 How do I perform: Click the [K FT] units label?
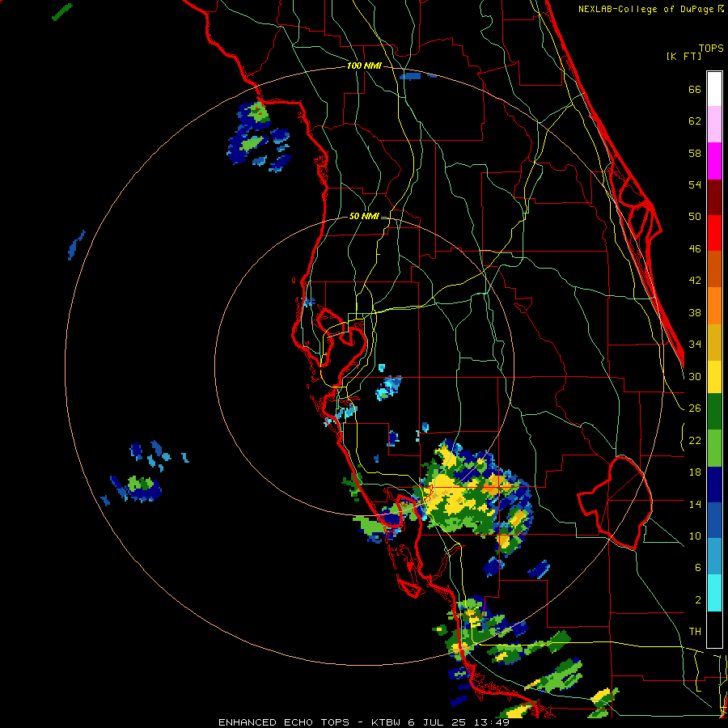(x=684, y=56)
